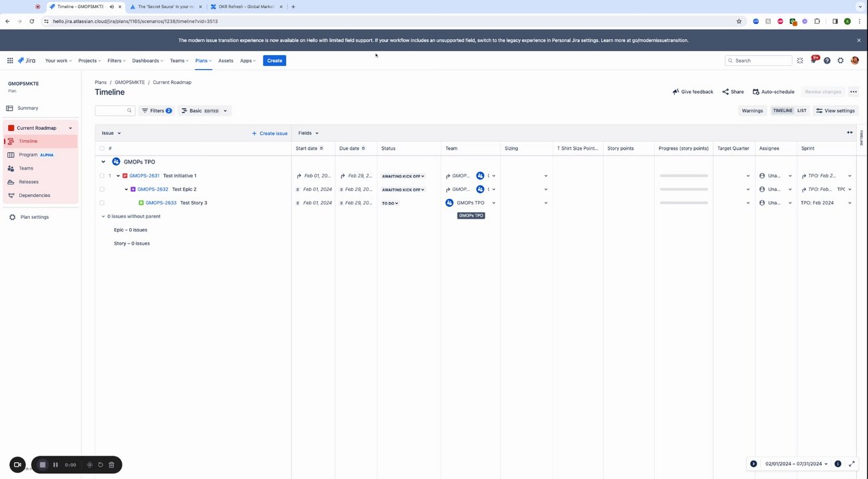The image size is (868, 479).
Task: Click the recorder camera icon
Action: 18,464
